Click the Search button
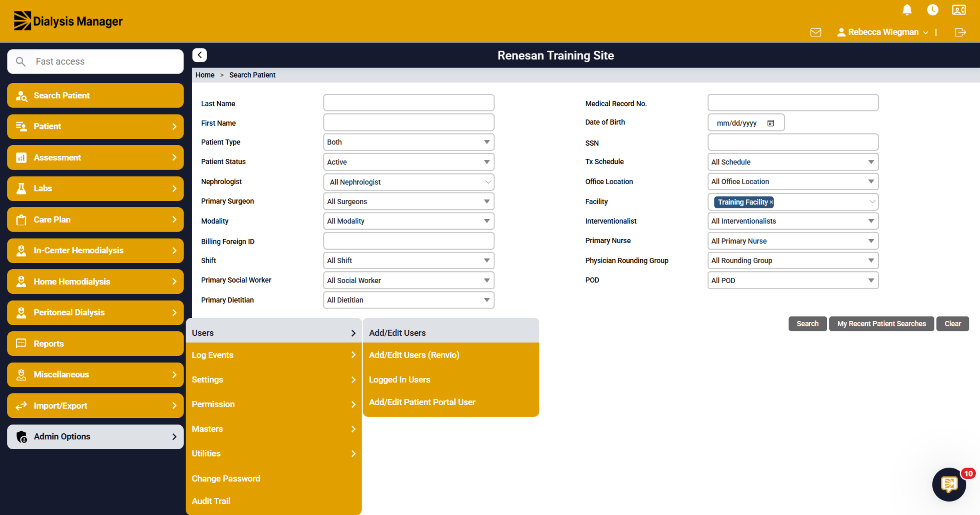Image resolution: width=980 pixels, height=515 pixels. click(x=807, y=324)
